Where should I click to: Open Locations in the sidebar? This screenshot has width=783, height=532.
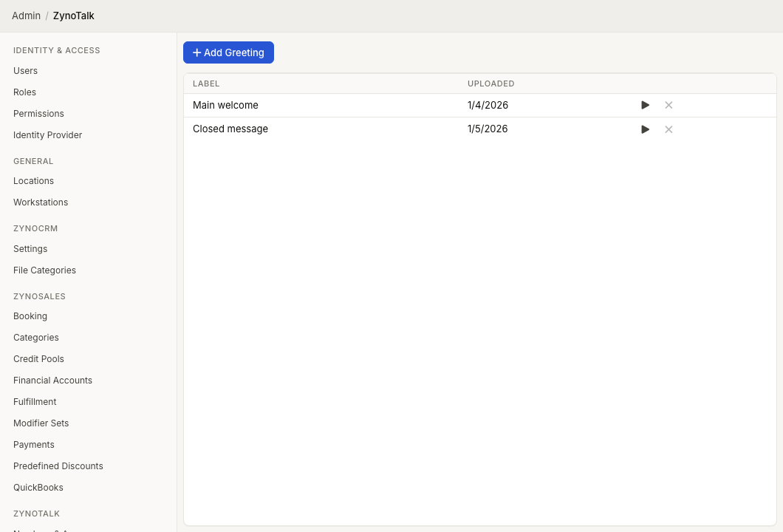point(33,181)
